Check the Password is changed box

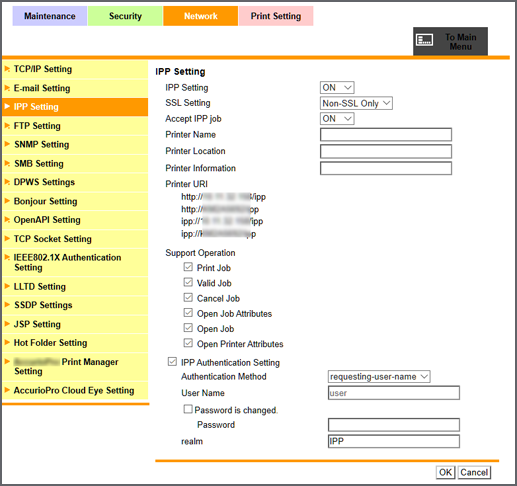click(x=188, y=409)
